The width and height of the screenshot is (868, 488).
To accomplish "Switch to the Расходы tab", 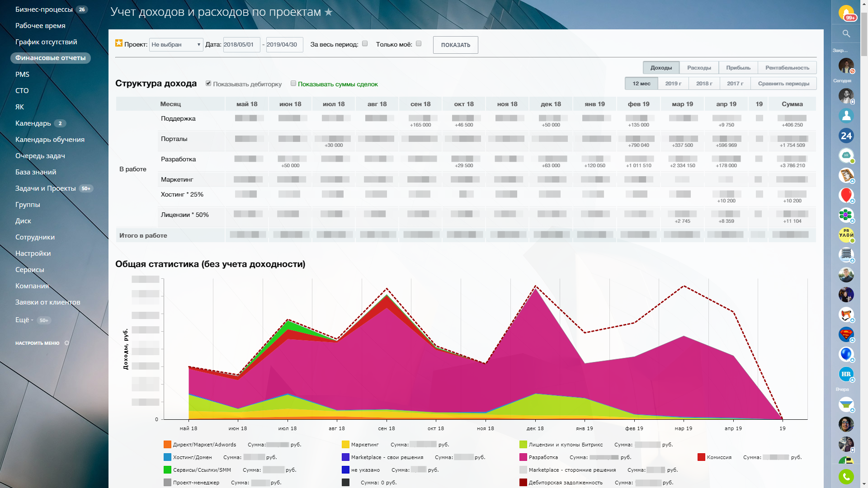I will [x=699, y=68].
